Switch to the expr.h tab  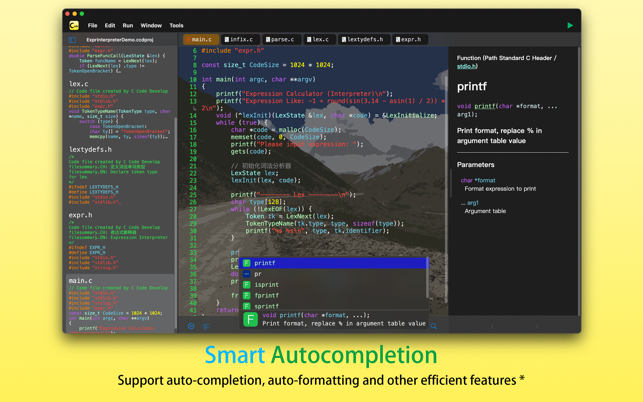(x=410, y=39)
